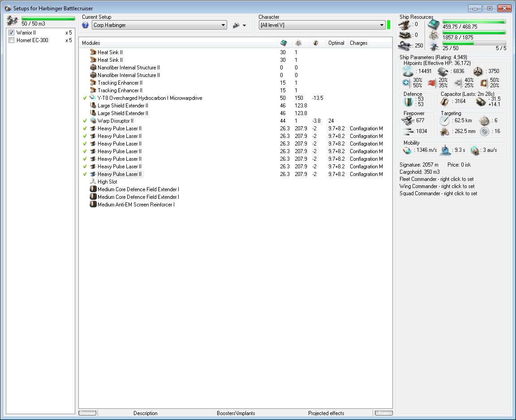Click the targeting range icon showing 62.5 km
The height and width of the screenshot is (420, 516).
pyautogui.click(x=445, y=121)
